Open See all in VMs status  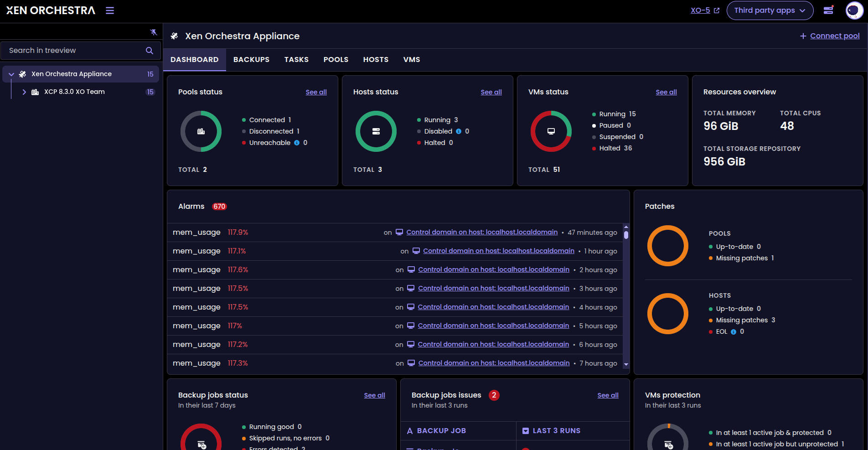666,92
